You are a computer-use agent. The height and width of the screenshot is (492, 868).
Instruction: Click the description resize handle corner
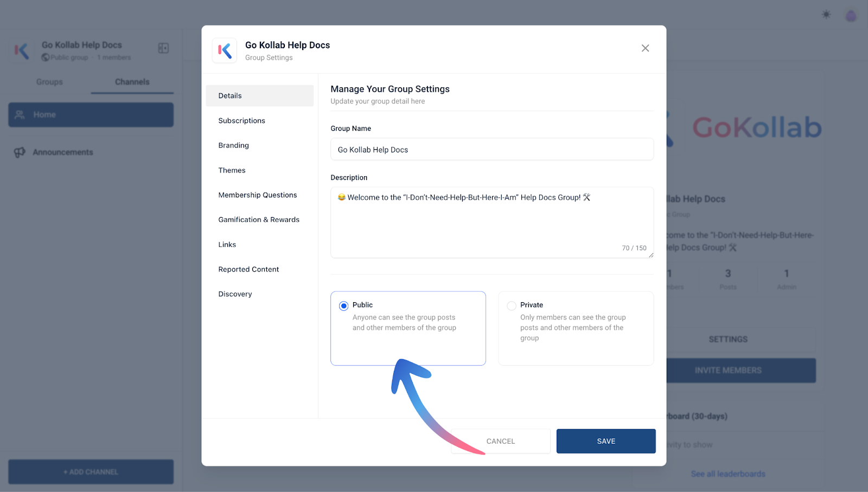tap(650, 255)
